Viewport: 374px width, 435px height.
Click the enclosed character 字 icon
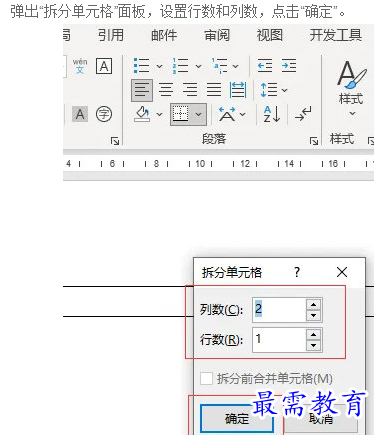(x=104, y=114)
